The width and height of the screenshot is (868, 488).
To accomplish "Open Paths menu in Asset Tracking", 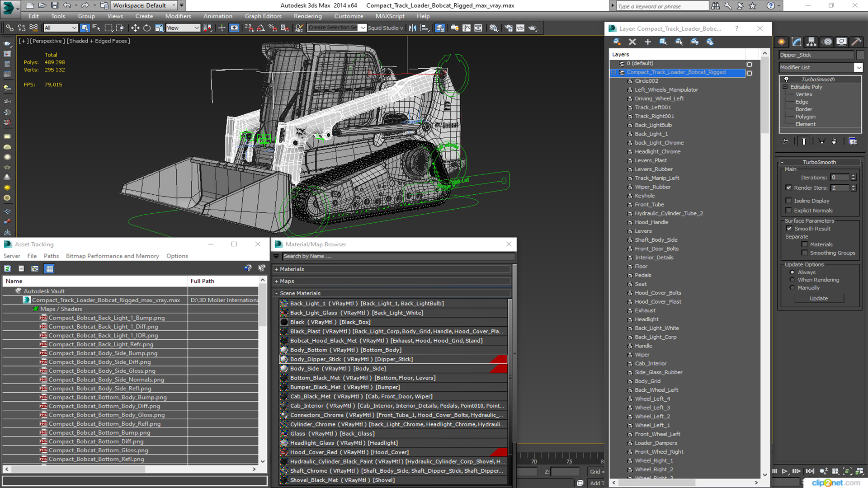I will pos(51,256).
